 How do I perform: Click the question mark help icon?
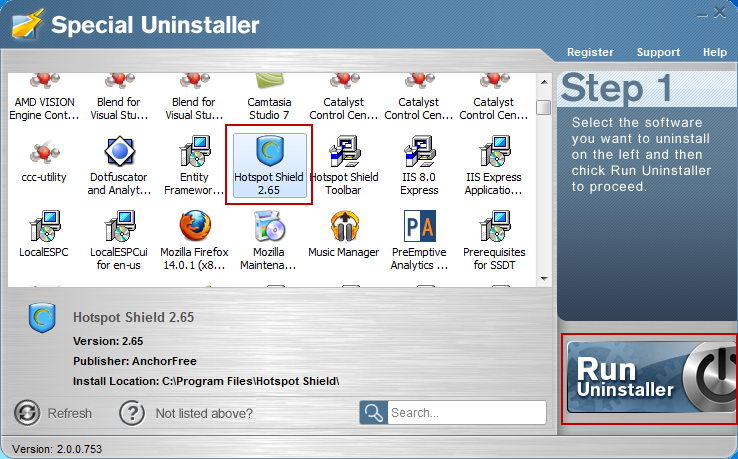(132, 413)
